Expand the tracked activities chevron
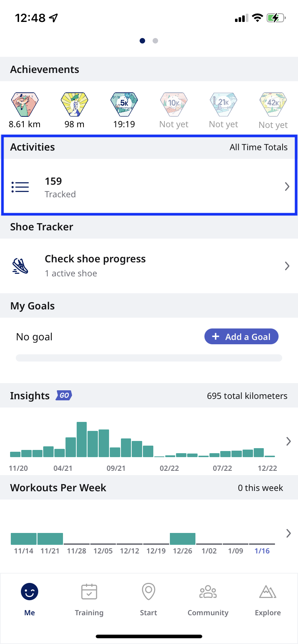This screenshot has height=644, width=298. coord(287,187)
